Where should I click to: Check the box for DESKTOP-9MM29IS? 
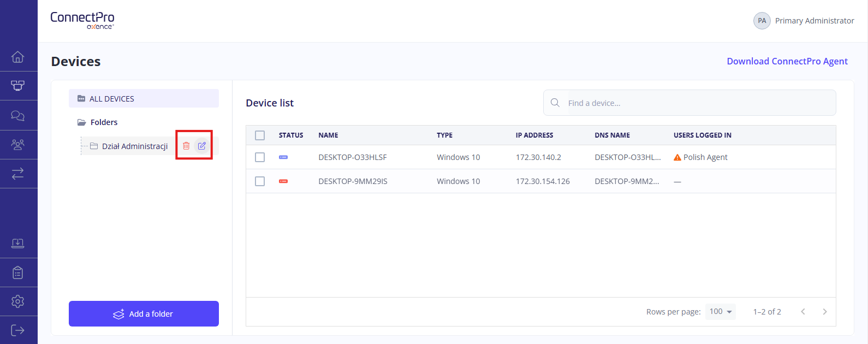(260, 181)
